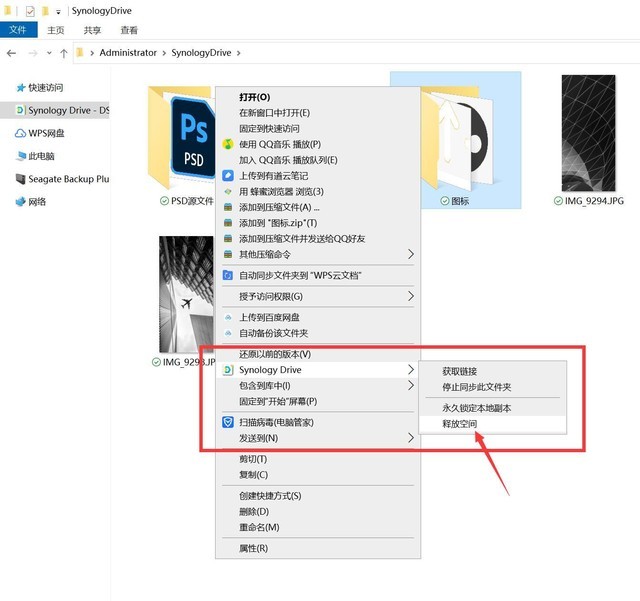Image resolution: width=640 pixels, height=601 pixels.
Task: Select the IMG_9293 airplane photo thumbnail
Action: pyautogui.click(x=187, y=294)
